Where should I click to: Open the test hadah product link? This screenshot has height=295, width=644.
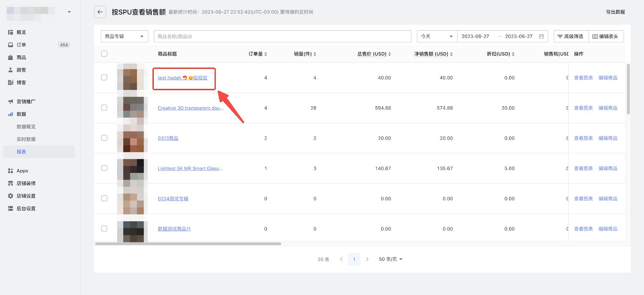(182, 78)
